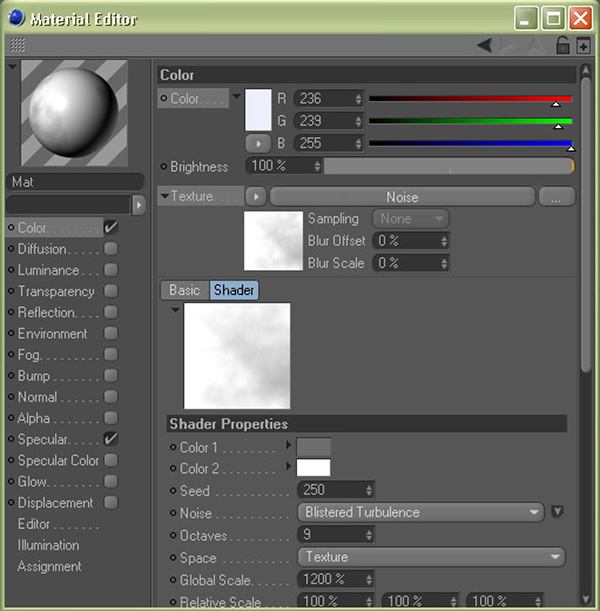Screen dimensions: 600x611
Task: Select the Shader tab
Action: click(233, 290)
